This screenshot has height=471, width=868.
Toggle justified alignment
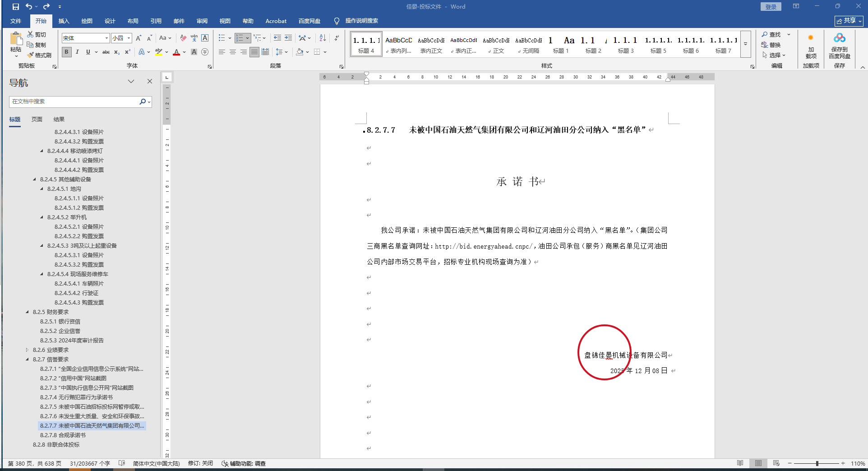(x=254, y=52)
